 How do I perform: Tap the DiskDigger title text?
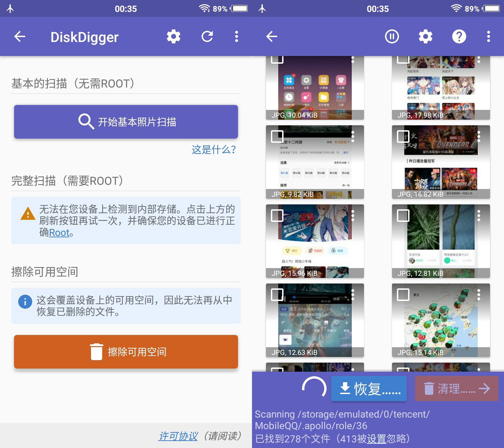tap(85, 37)
